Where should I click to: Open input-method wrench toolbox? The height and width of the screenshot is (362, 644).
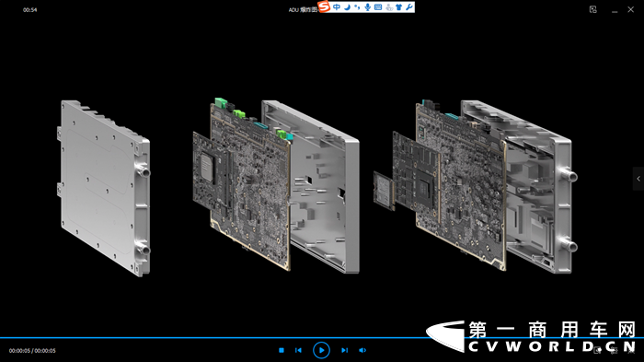tap(409, 7)
